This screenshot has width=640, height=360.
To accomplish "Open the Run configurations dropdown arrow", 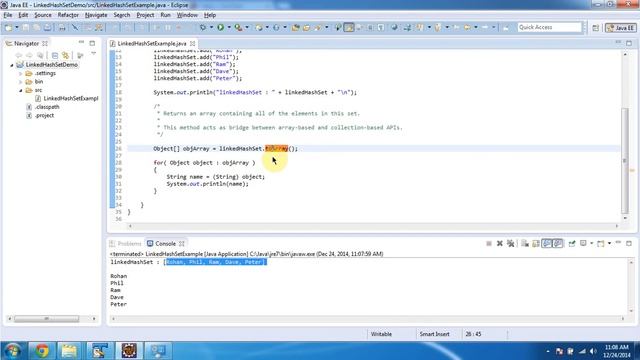I will 229,27.
